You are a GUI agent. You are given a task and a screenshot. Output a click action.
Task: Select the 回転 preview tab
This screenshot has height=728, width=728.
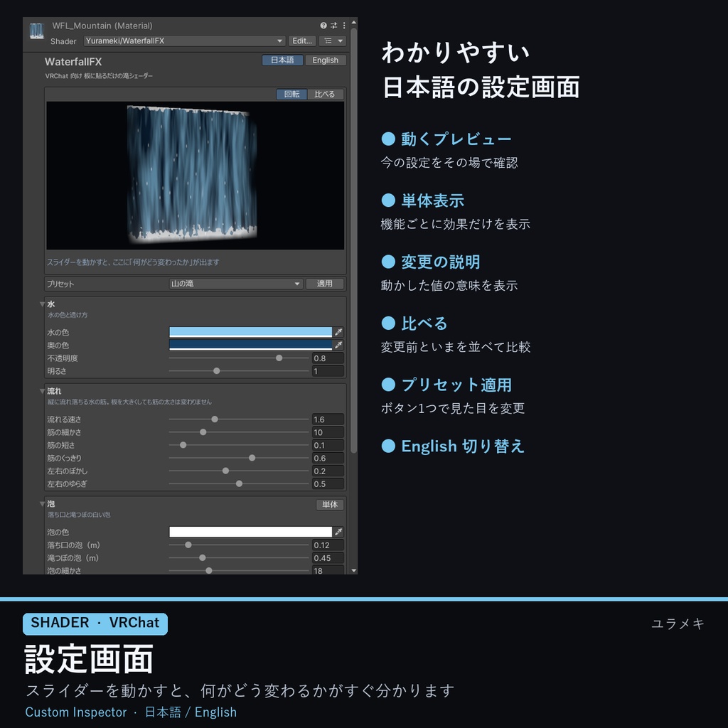point(292,95)
